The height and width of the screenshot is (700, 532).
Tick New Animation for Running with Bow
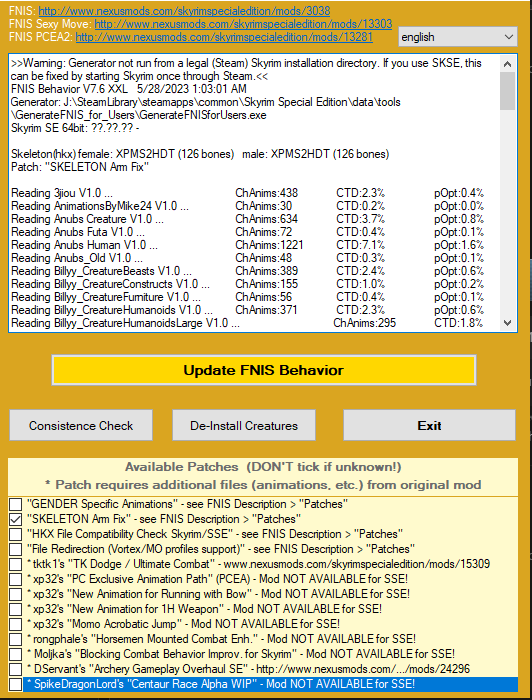click(x=16, y=594)
